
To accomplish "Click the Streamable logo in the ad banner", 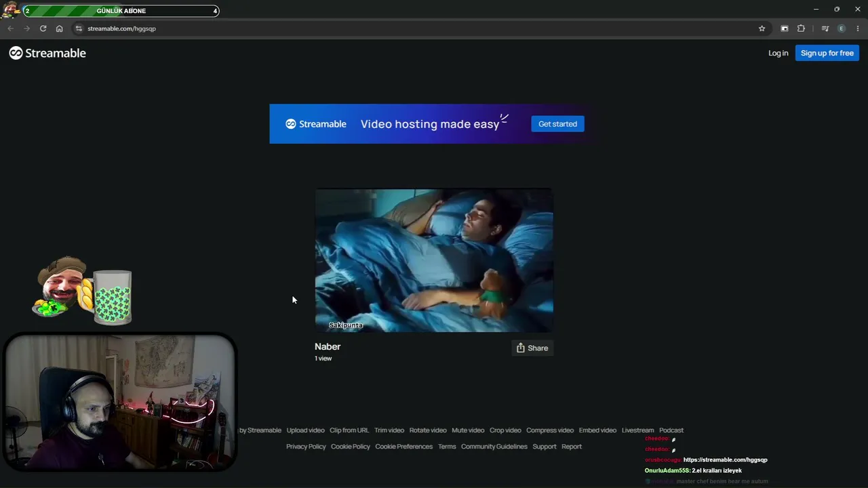I will click(x=316, y=124).
